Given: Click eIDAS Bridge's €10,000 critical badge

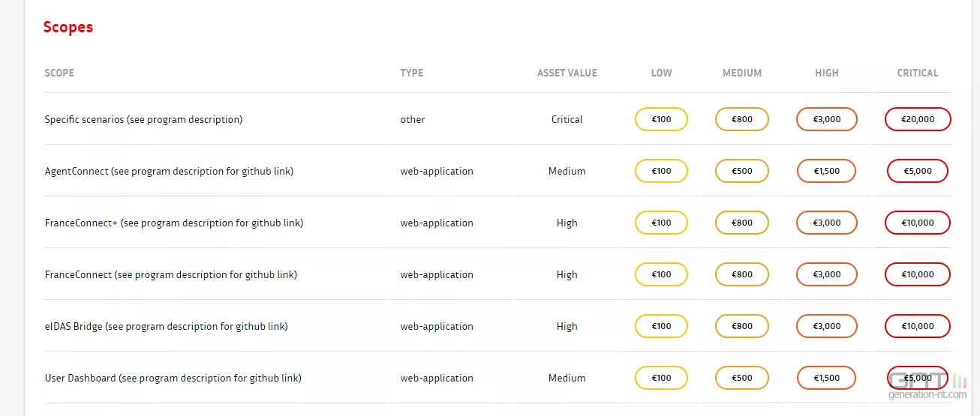Looking at the screenshot, I should click(x=918, y=326).
